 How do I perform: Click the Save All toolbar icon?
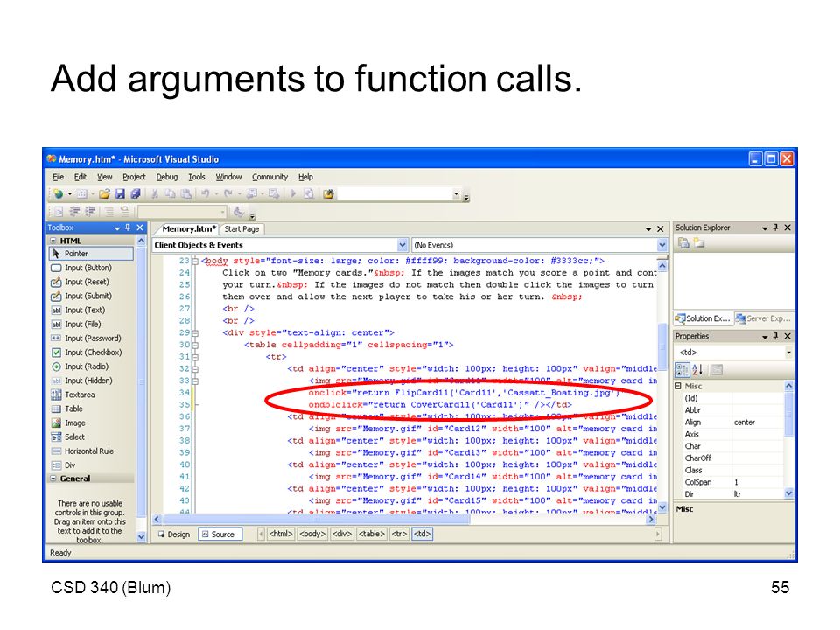[136, 194]
